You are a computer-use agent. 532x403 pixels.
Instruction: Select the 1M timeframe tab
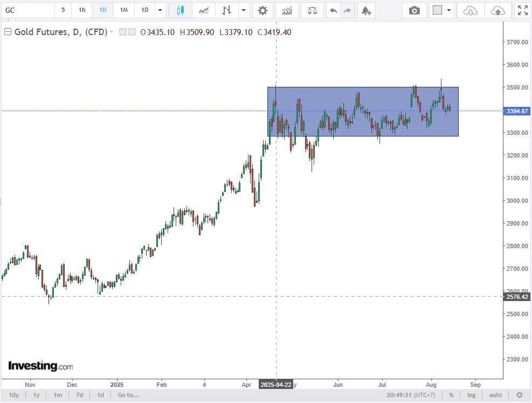[x=124, y=10]
